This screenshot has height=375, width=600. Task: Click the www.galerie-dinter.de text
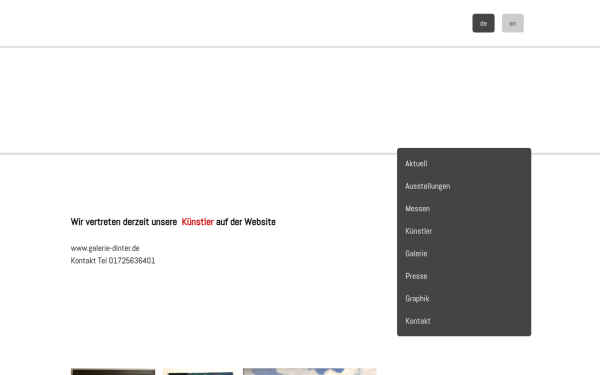[x=105, y=248]
